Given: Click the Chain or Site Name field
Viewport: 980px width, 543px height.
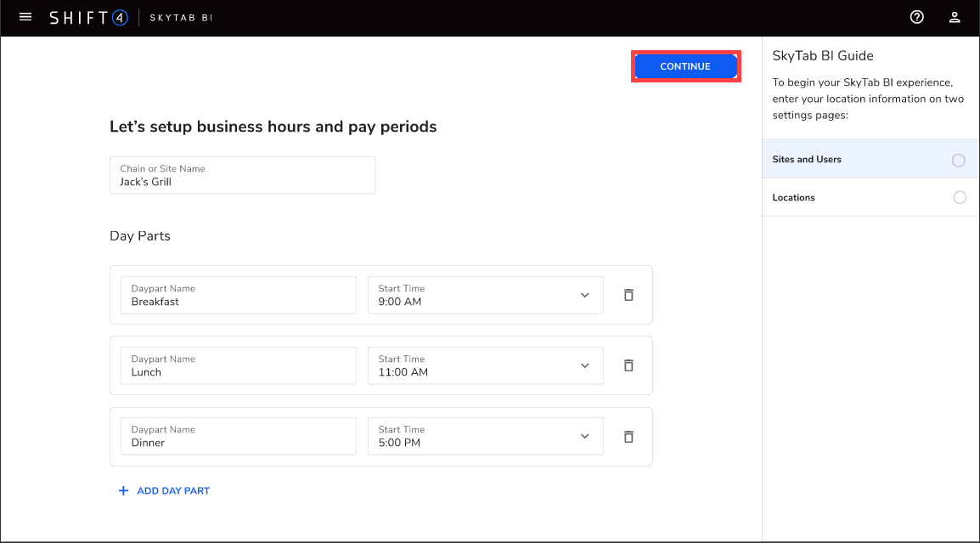Looking at the screenshot, I should pos(242,176).
